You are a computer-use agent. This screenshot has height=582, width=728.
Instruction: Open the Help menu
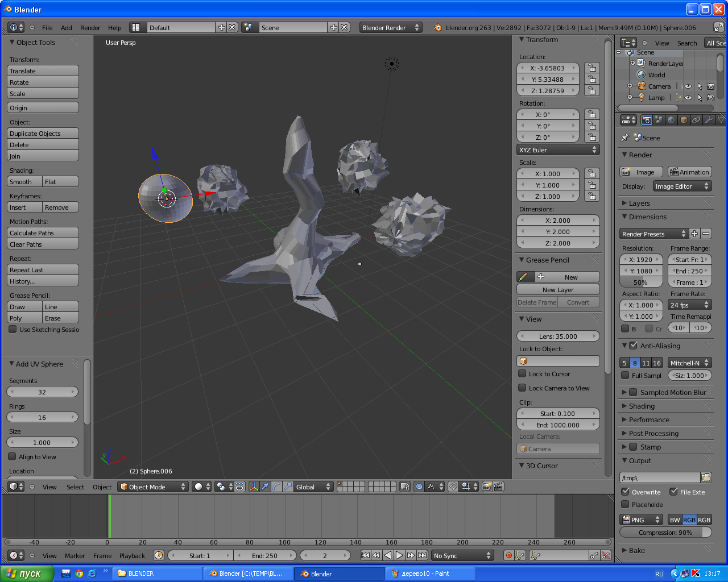pyautogui.click(x=115, y=27)
